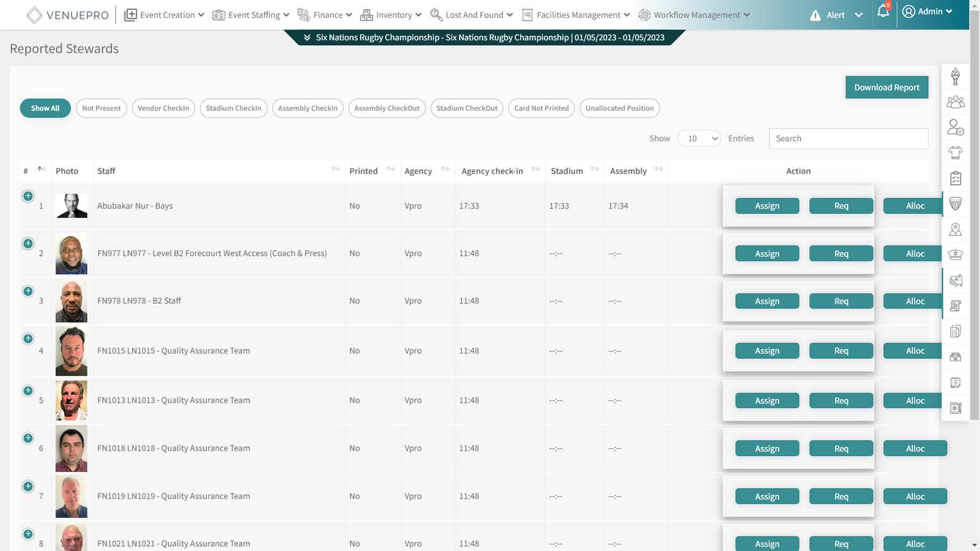
Task: Open the Show entries count dropdown
Action: click(699, 138)
